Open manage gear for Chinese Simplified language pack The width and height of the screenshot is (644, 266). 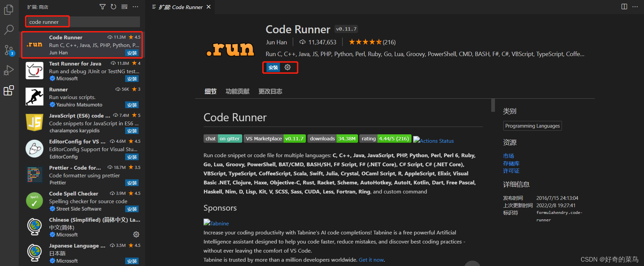pos(136,234)
